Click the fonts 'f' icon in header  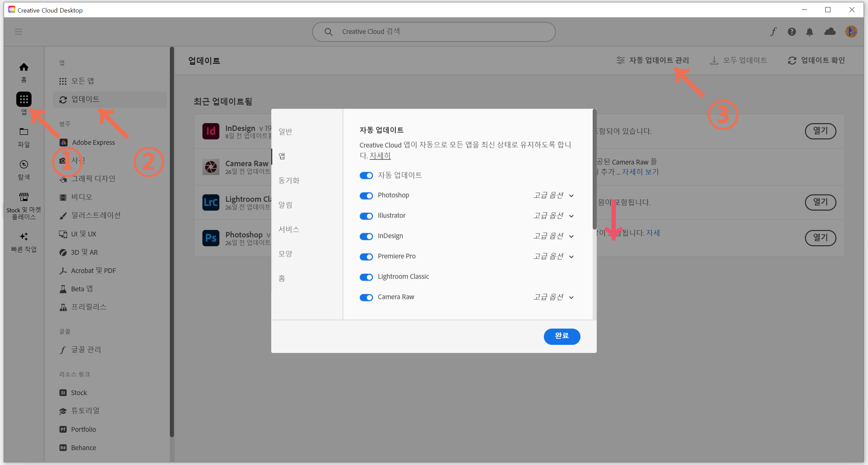(773, 32)
